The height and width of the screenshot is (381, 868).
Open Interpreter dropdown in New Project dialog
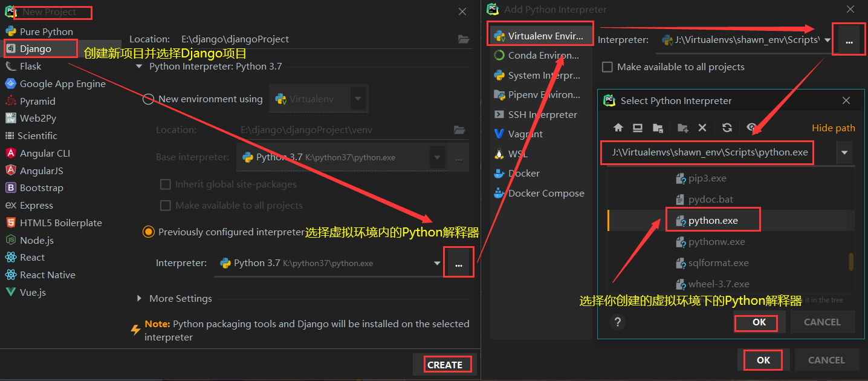point(436,263)
